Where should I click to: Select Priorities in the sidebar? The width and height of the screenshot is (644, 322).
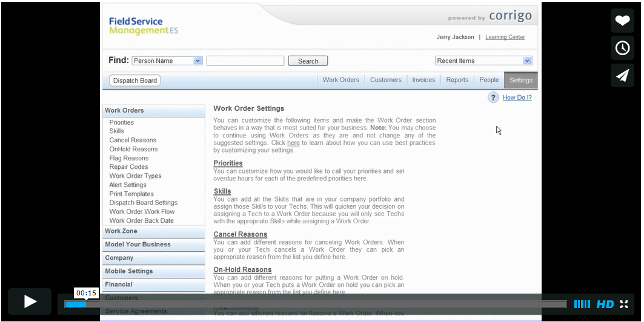122,122
